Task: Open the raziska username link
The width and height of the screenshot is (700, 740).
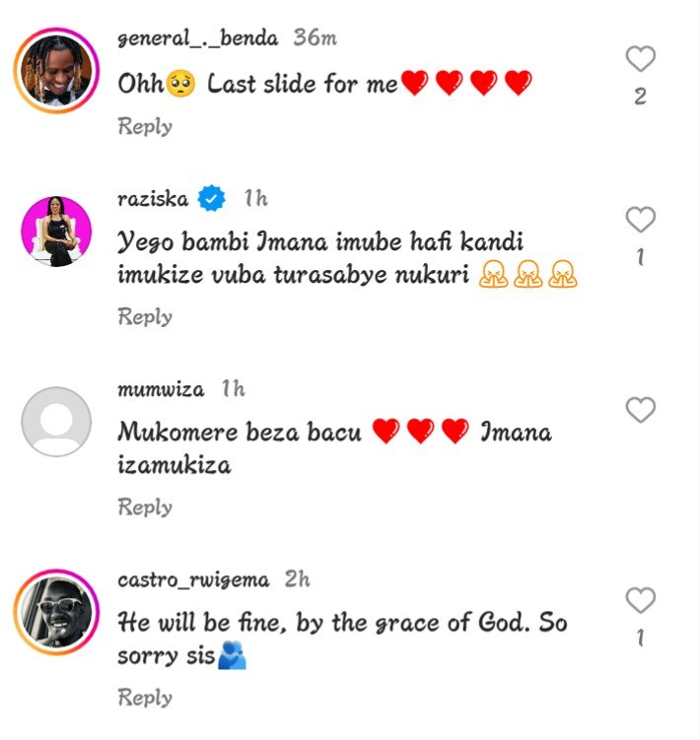Action: (x=153, y=198)
